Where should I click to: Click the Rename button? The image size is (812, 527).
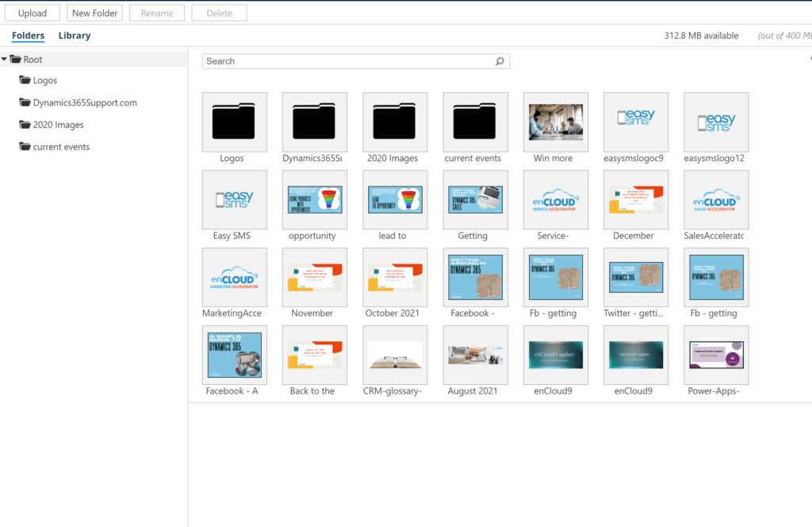157,13
